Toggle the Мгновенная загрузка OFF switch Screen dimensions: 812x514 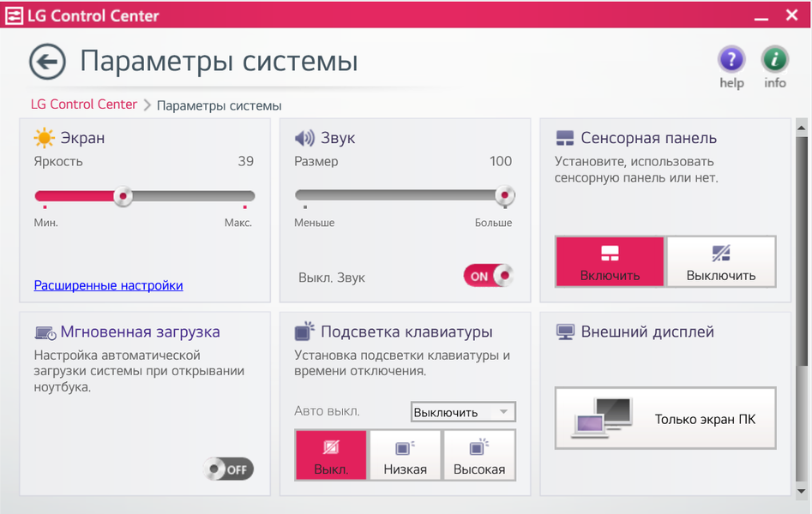tap(228, 469)
